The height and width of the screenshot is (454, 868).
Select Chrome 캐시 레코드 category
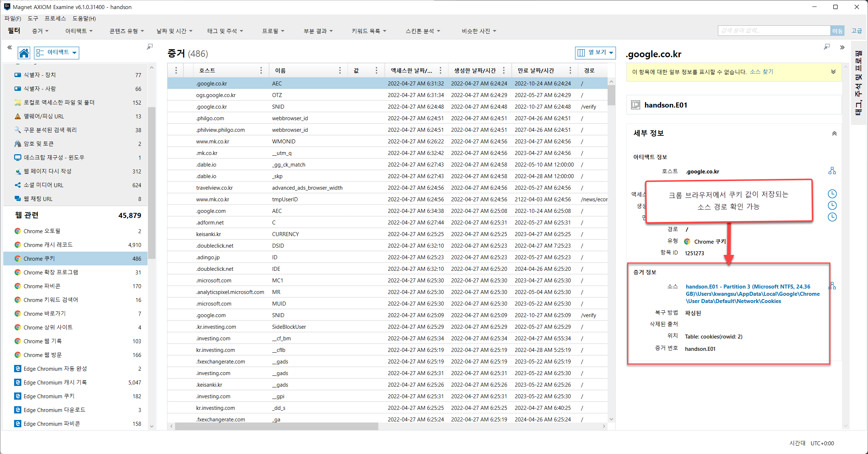click(x=76, y=245)
